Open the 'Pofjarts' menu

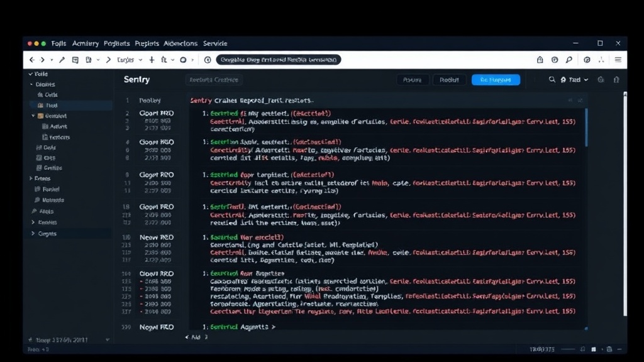pyautogui.click(x=116, y=43)
